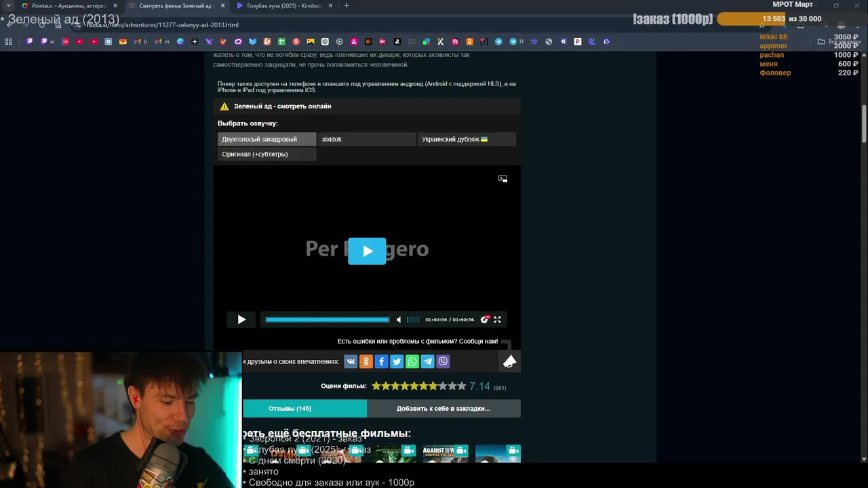Image resolution: width=868 pixels, height=488 pixels.
Task: Click 'Есть ошибки или проблемы с фильмом?' link
Action: tap(418, 341)
